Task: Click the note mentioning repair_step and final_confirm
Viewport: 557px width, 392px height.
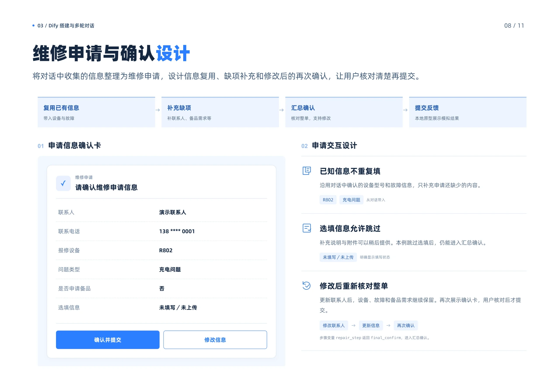Action: pos(375,337)
